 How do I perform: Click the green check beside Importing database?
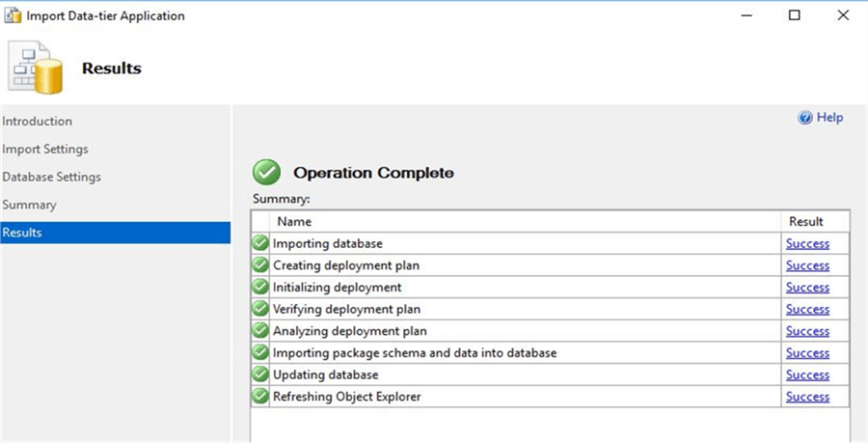[260, 243]
